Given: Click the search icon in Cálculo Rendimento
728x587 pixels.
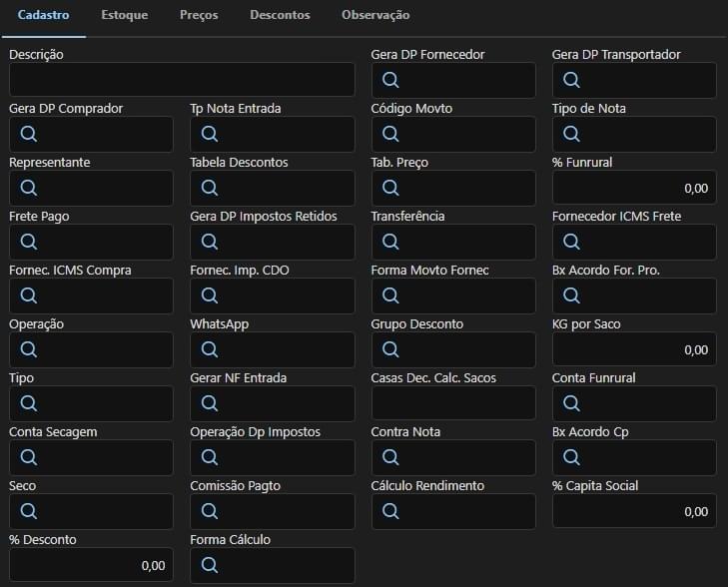Looking at the screenshot, I should [390, 512].
